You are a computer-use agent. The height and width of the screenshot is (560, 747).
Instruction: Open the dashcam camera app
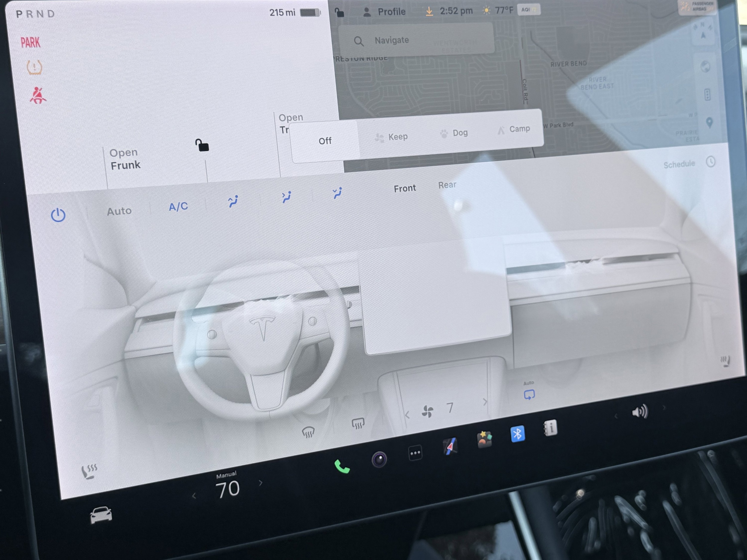(379, 459)
